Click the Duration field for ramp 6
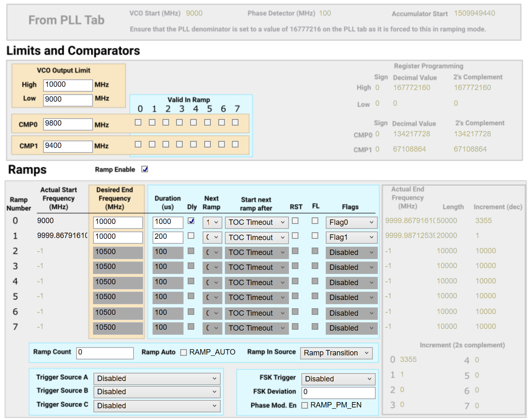Screen dimensions: 532x419 168,313
